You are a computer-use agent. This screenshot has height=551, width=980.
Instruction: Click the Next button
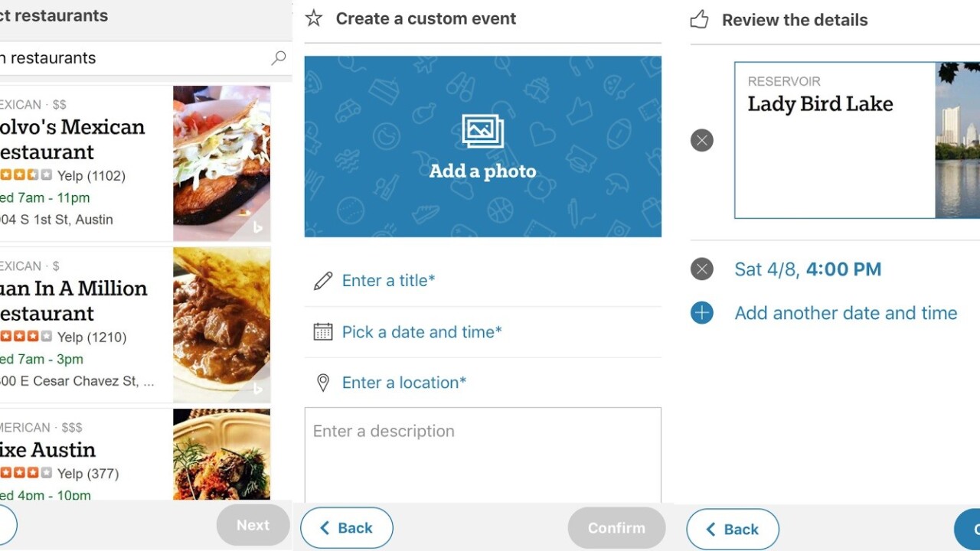253,525
